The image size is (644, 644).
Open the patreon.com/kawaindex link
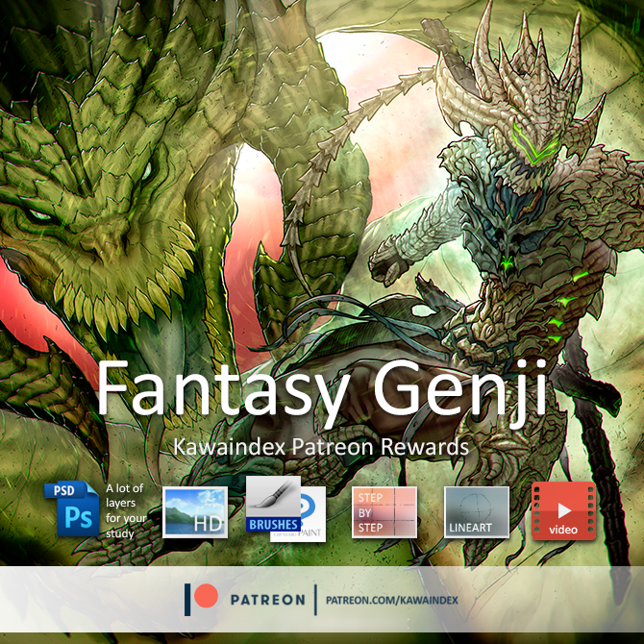(x=391, y=600)
